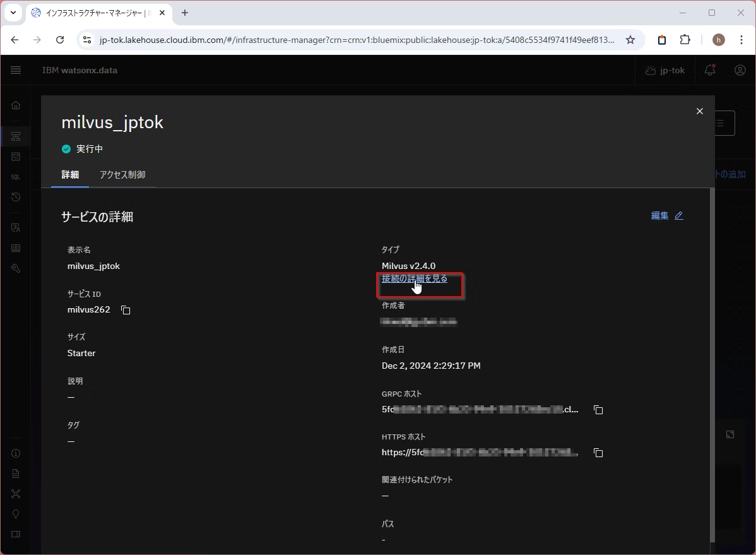Click the 接続の詳細を見る link
Screen dimensions: 756x555
414,278
